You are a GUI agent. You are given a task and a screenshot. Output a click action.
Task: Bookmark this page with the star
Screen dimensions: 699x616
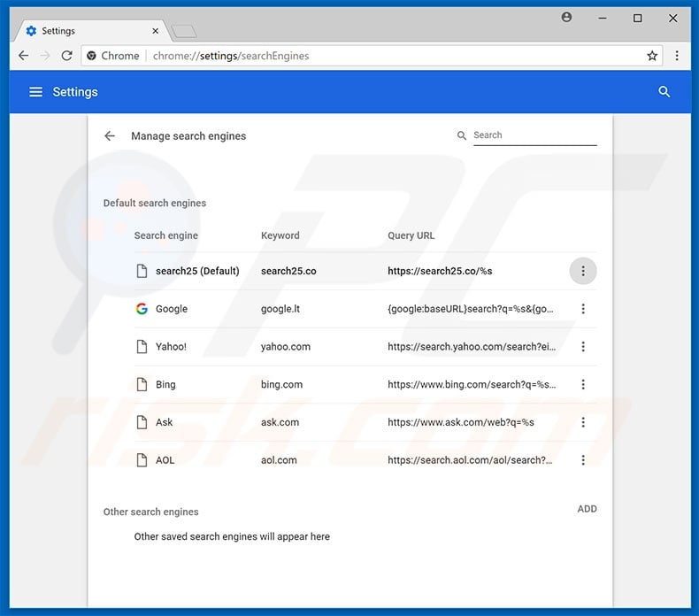[652, 56]
